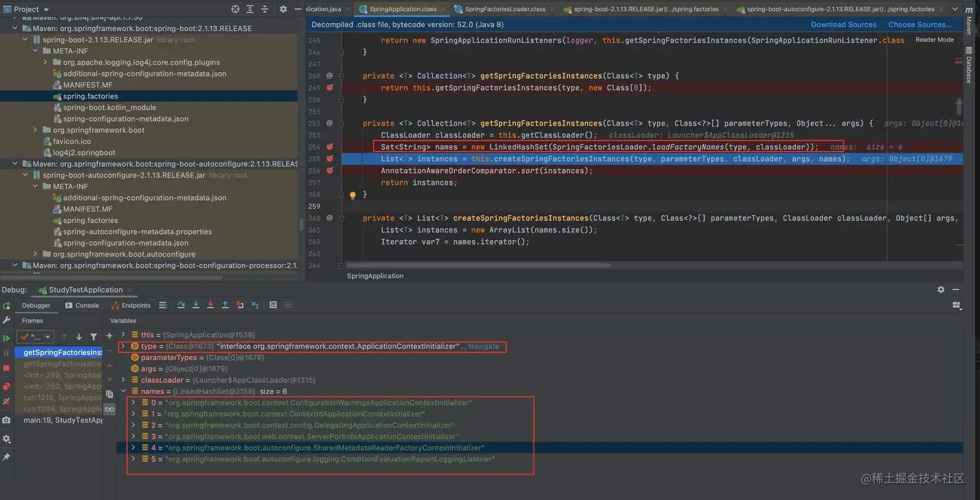Click the red Force Step Into icon
This screenshot has width=980, height=500.
pyautogui.click(x=211, y=305)
